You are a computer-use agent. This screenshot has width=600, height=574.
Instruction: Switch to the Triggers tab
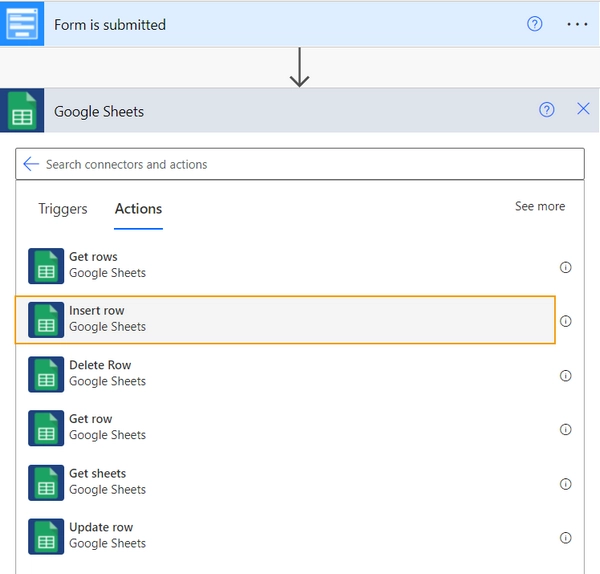pos(63,209)
